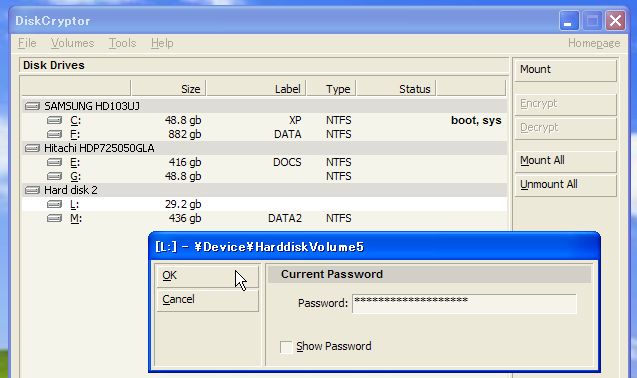Select the Hard disk 2 row
637x378 pixels.
click(x=264, y=190)
